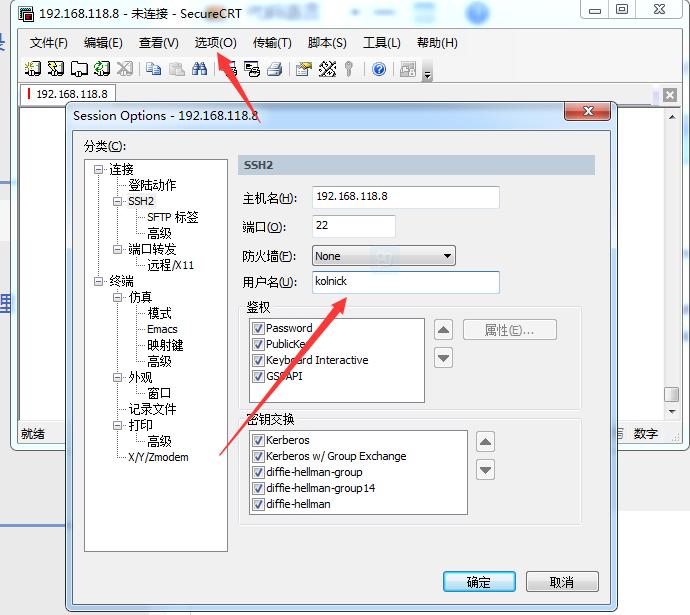
Task: Collapse the SSH2 tree node
Action: (117, 201)
